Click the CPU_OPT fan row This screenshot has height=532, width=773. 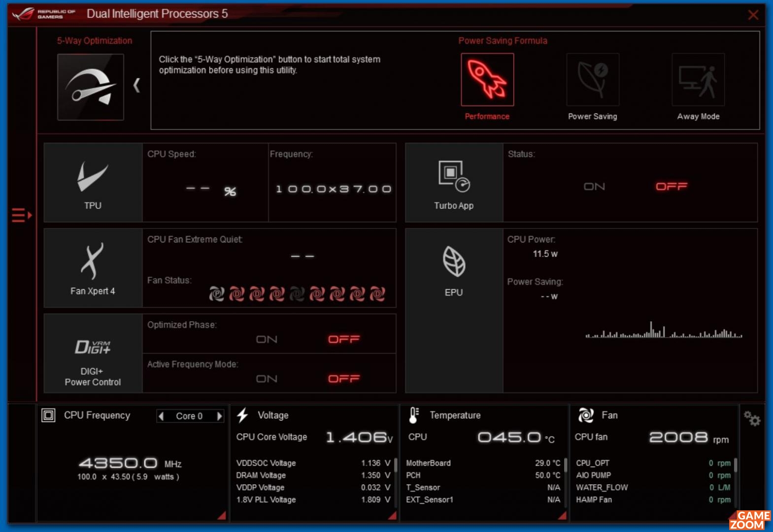click(653, 463)
